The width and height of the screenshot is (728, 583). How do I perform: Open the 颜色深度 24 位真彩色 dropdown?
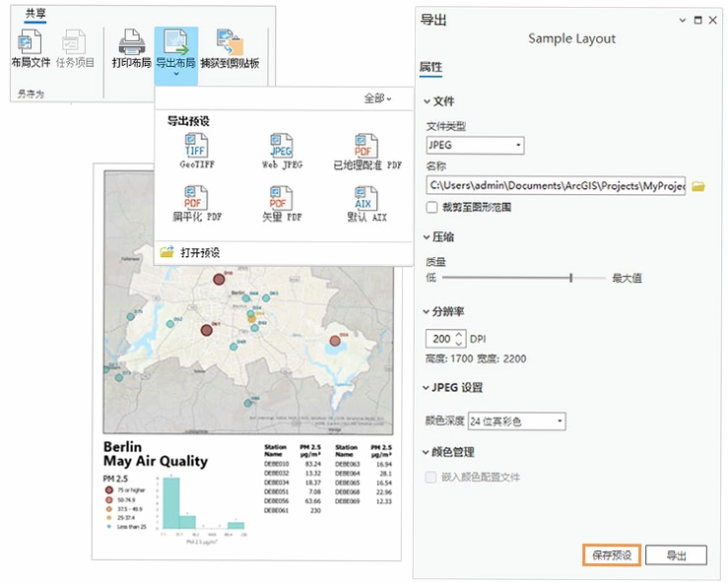pyautogui.click(x=517, y=421)
